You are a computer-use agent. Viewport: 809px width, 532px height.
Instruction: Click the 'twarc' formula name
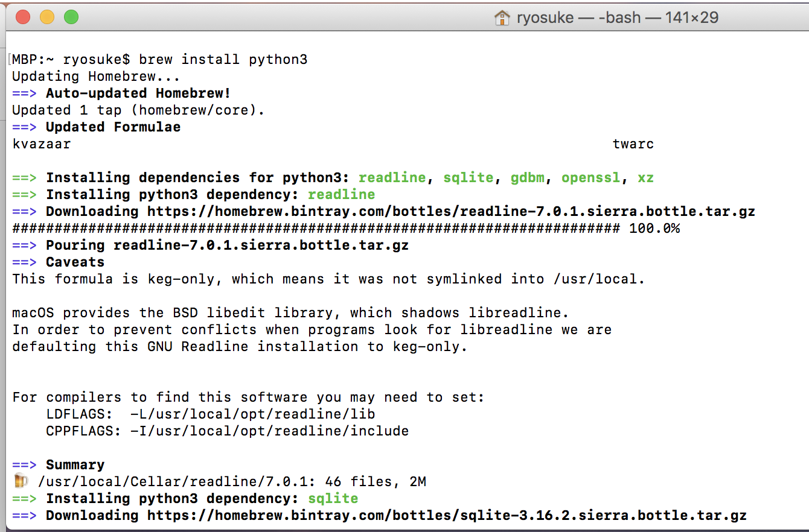point(633,144)
